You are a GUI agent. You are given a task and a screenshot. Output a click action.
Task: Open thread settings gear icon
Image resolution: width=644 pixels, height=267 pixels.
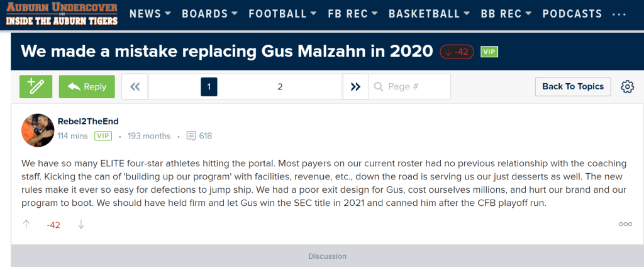click(627, 87)
